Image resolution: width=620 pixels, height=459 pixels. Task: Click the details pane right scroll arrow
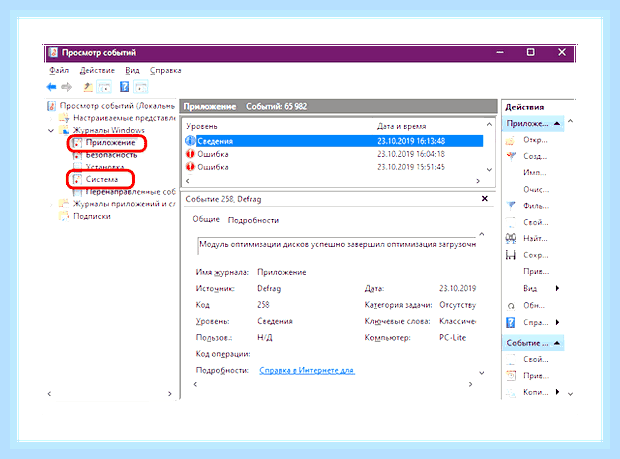[470, 384]
